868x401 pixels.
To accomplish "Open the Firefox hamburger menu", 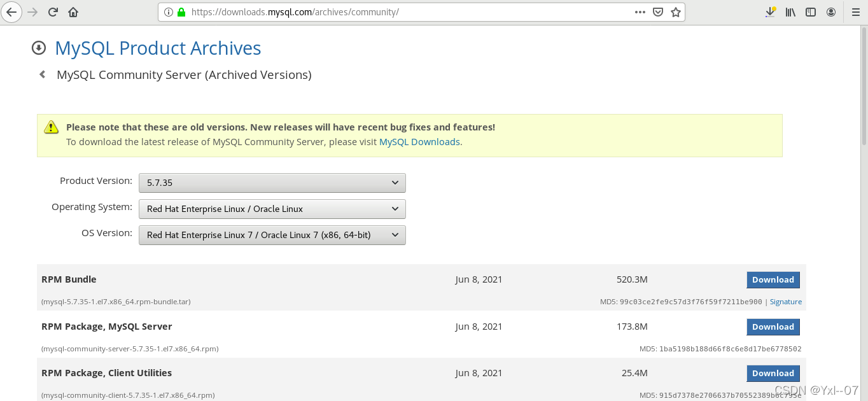I will (x=855, y=12).
